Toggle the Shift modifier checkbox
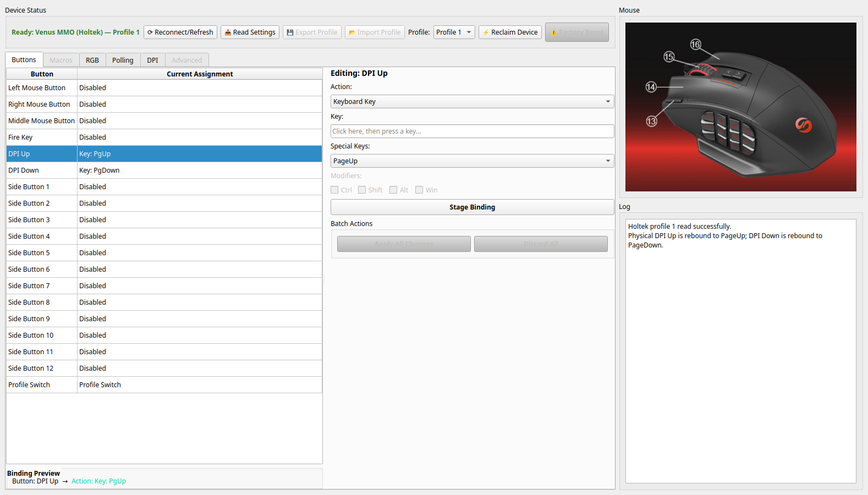 pyautogui.click(x=362, y=190)
